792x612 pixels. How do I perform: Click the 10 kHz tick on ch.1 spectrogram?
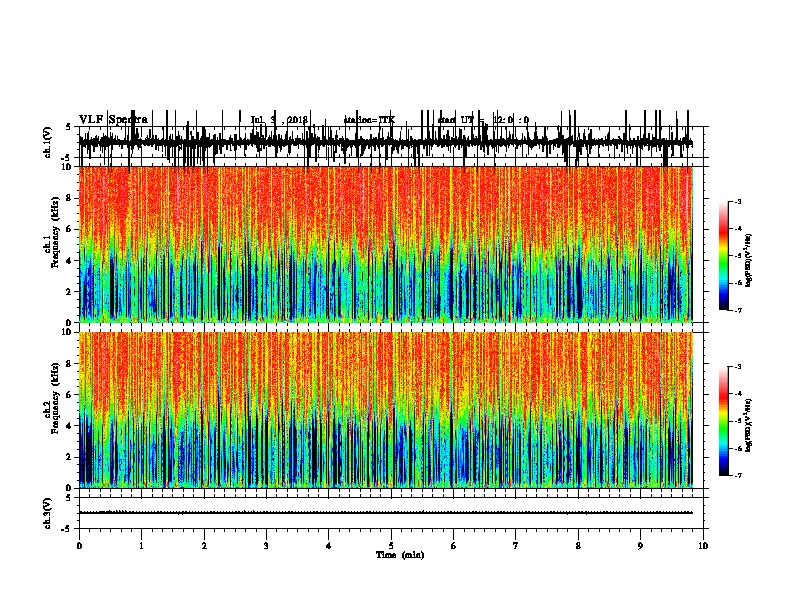[68, 167]
